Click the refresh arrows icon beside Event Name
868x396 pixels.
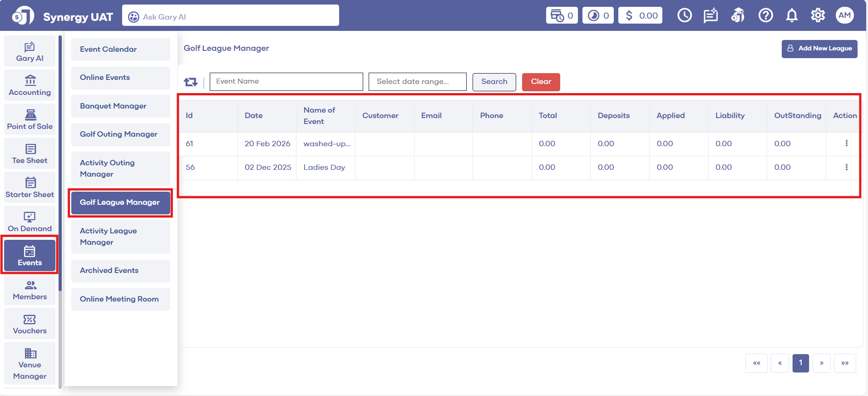coord(190,82)
